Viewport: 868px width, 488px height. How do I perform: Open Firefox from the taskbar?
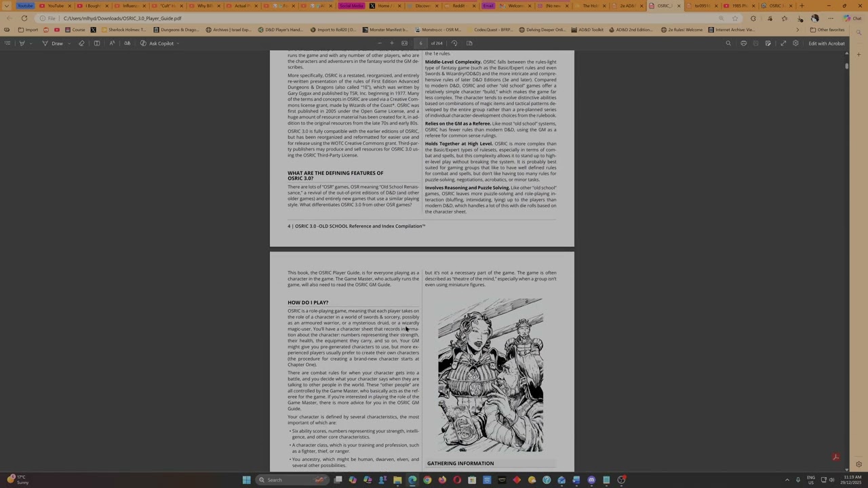click(442, 480)
